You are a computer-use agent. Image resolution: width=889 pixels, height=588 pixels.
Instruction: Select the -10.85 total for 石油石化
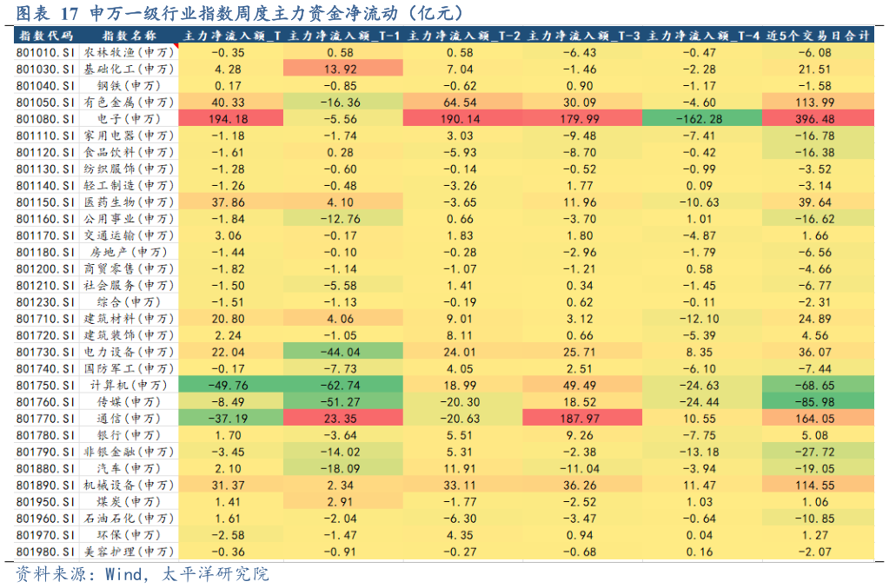coord(818,519)
